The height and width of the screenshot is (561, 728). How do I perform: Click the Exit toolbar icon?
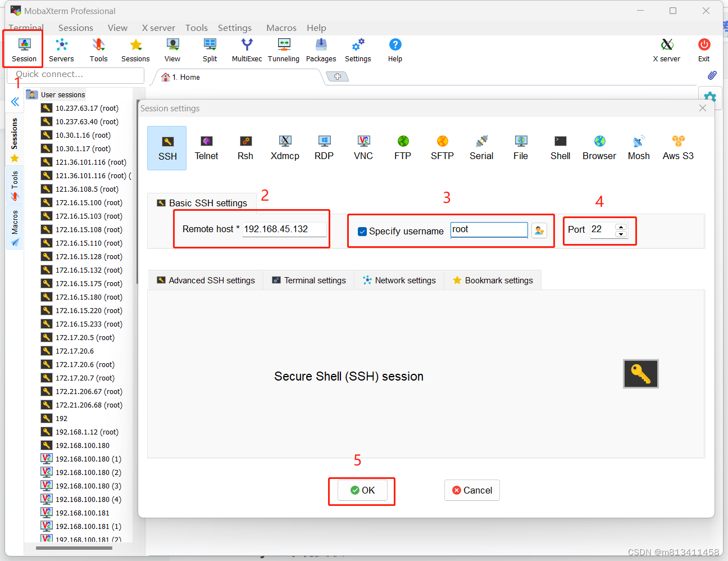tap(704, 50)
